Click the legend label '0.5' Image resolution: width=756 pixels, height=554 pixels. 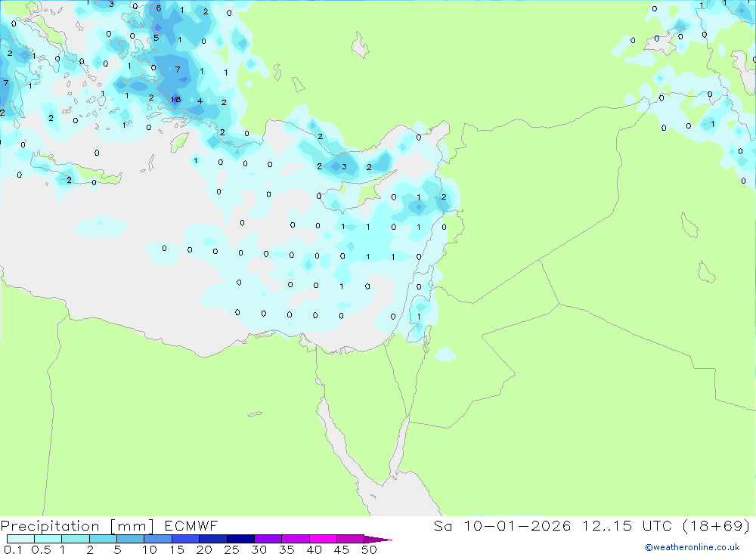(41, 549)
